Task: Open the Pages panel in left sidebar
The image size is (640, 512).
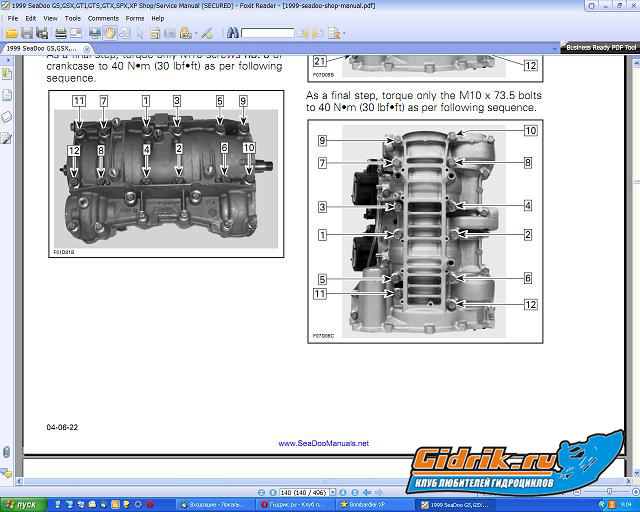Action: 6,95
